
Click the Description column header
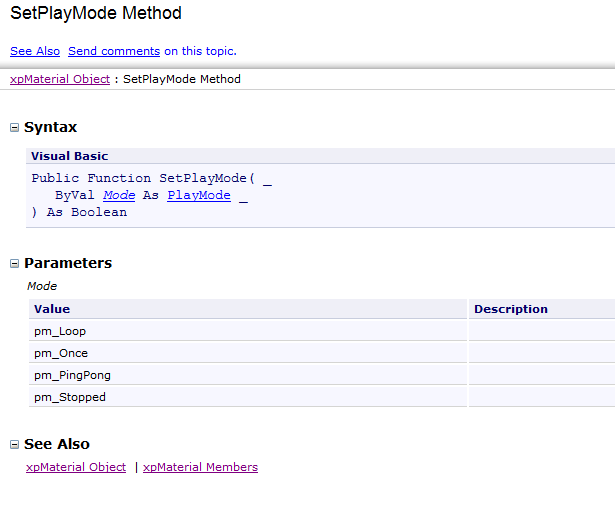point(510,309)
